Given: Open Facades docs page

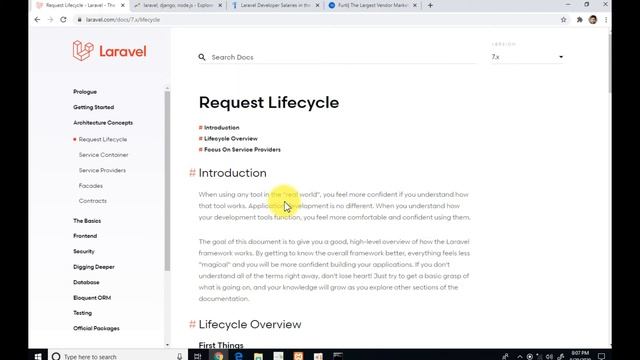Looking at the screenshot, I should [x=91, y=186].
